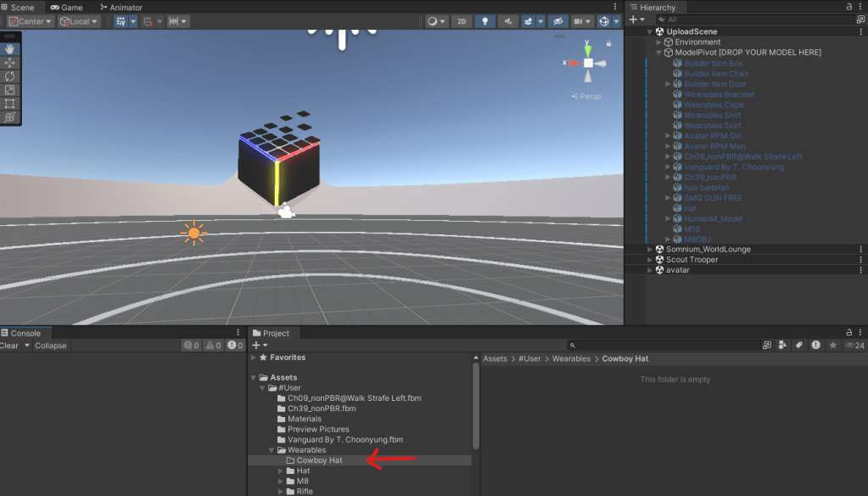The height and width of the screenshot is (496, 868).
Task: Toggle scene lighting with the lightbulb button
Action: (x=485, y=21)
